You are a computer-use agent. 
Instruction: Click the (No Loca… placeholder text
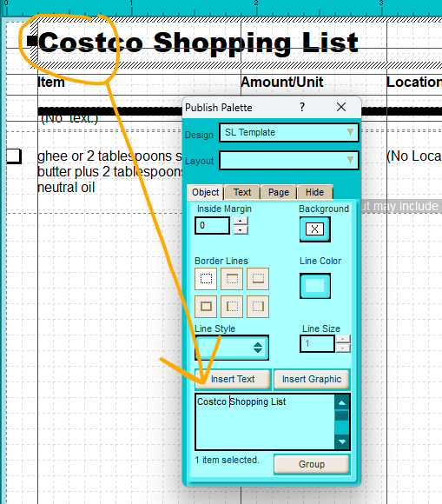(414, 156)
